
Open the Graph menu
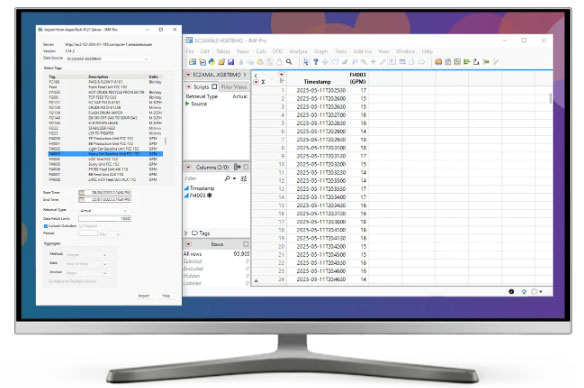[x=321, y=51]
